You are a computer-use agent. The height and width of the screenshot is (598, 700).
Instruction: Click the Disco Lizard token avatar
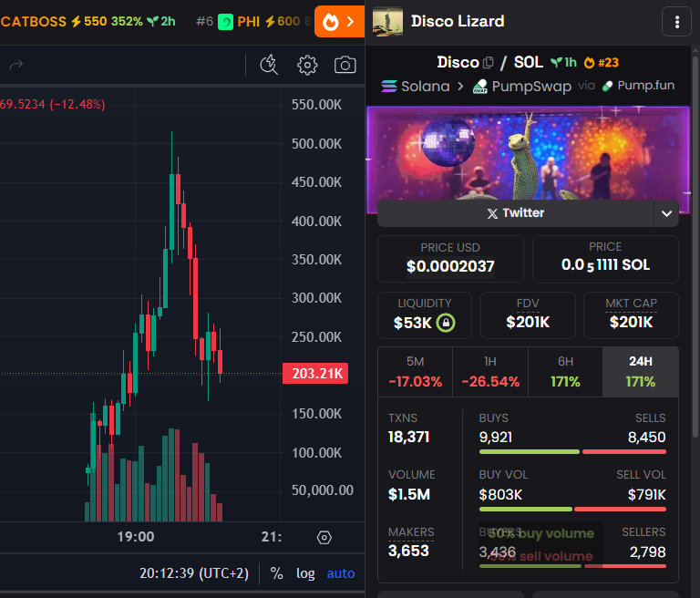click(x=387, y=22)
